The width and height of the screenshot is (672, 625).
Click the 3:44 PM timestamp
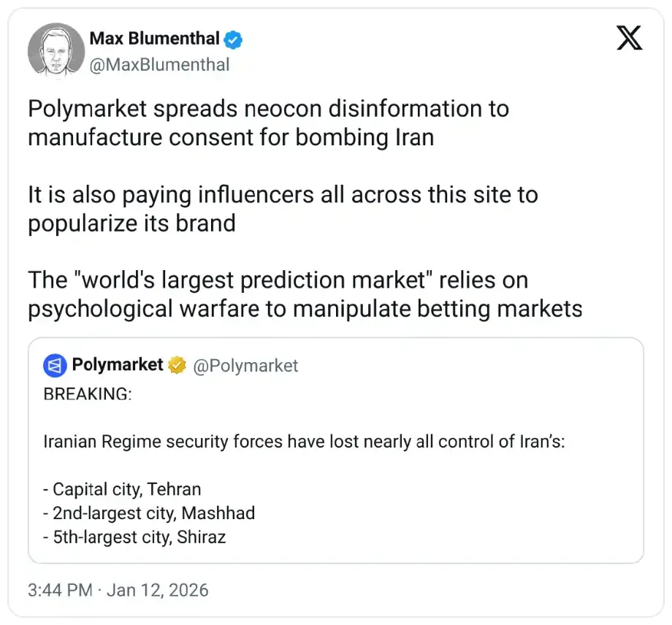pyautogui.click(x=60, y=590)
